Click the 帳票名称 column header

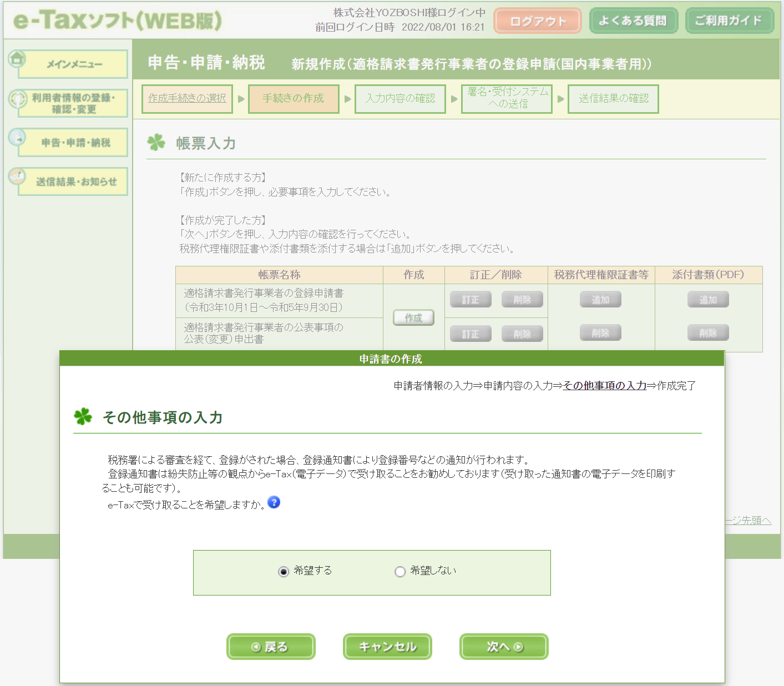[279, 275]
